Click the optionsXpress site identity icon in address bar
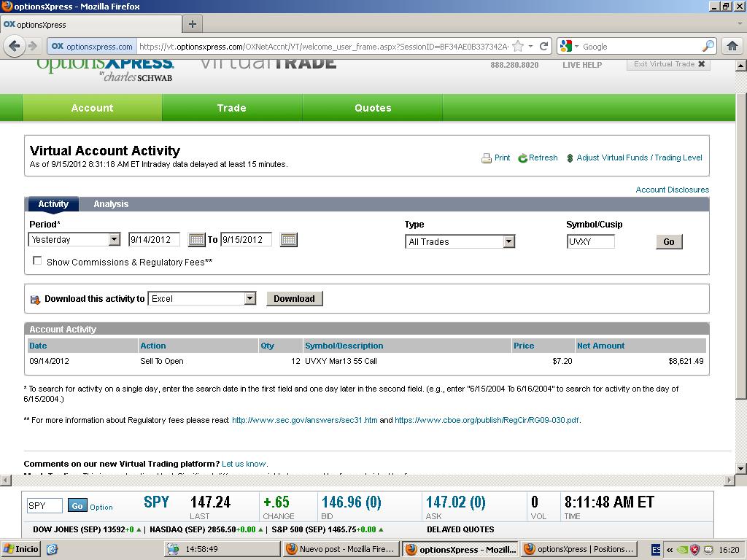This screenshot has height=560, width=747. tap(57, 46)
